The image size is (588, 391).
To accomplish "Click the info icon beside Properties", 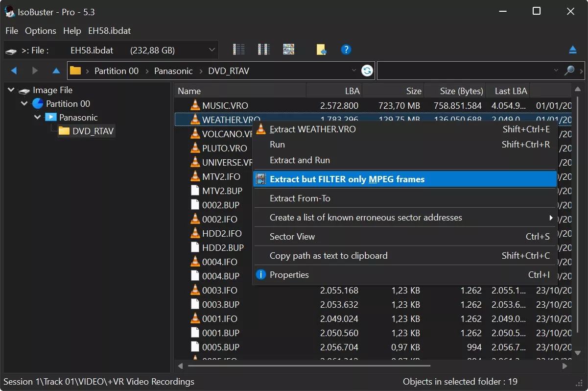I will [260, 274].
